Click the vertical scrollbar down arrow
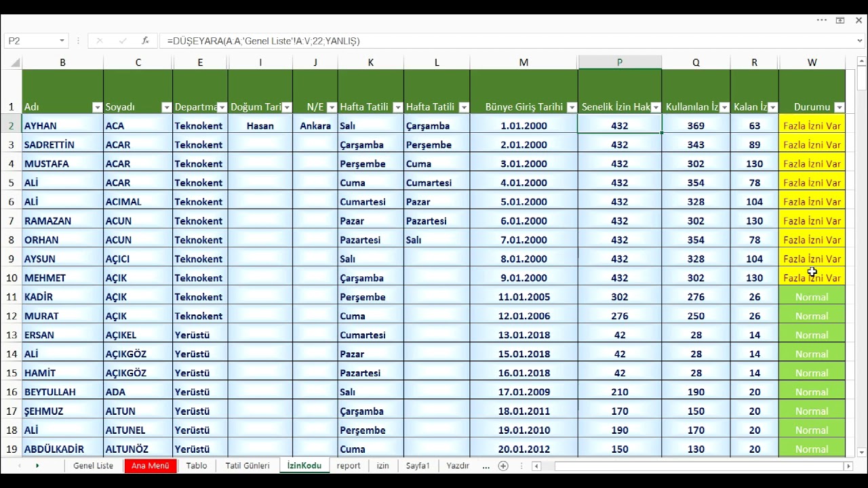 pyautogui.click(x=861, y=452)
